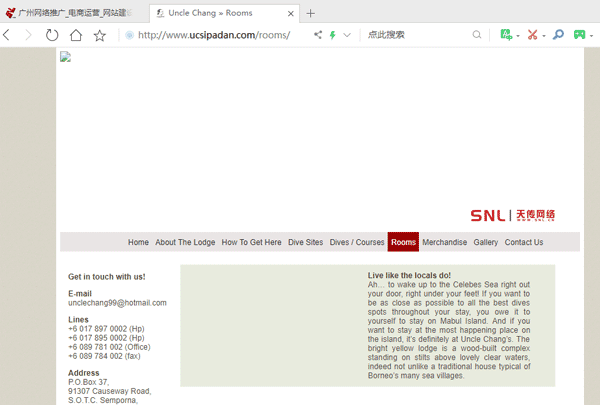Screen dimensions: 600x405
Task: Click the browser back arrow
Action: pos(7,35)
